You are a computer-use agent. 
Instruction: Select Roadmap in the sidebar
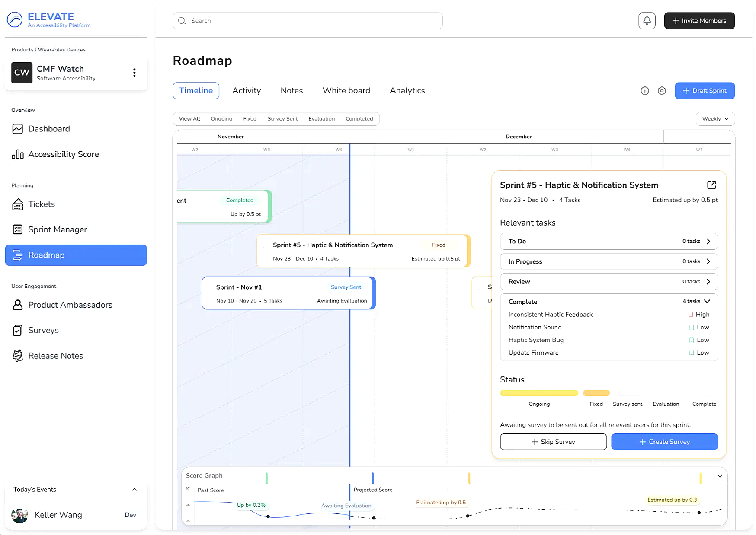pos(76,255)
